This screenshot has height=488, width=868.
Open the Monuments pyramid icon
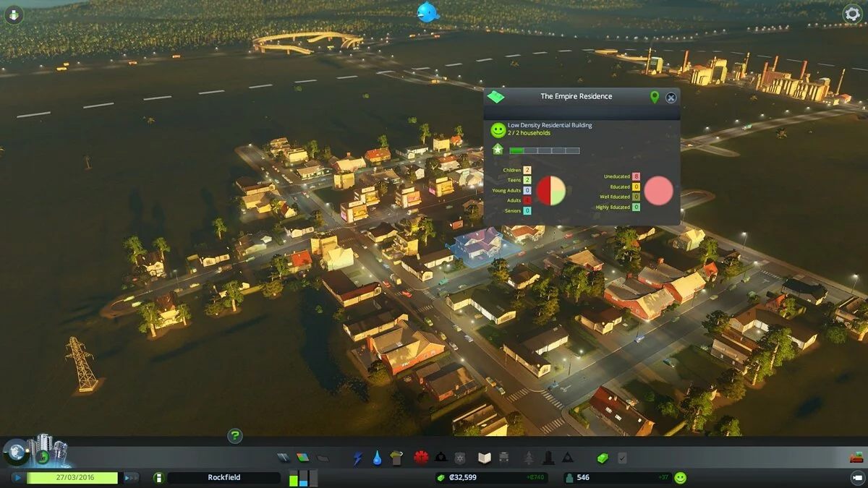(x=568, y=458)
